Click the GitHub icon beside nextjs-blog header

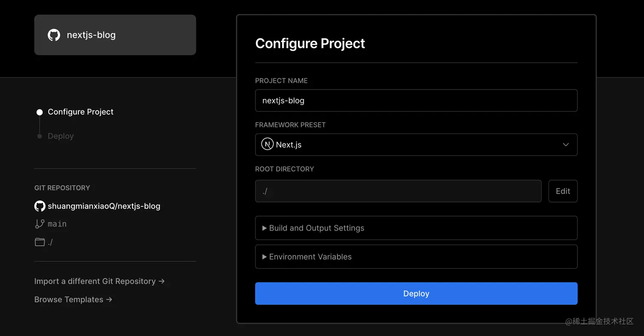click(54, 35)
